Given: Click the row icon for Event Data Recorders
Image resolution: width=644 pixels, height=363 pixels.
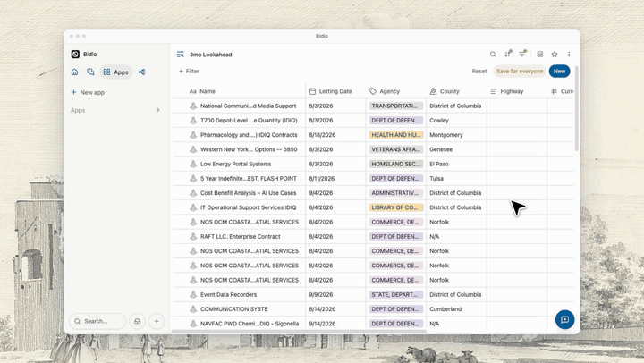Looking at the screenshot, I should pyautogui.click(x=193, y=294).
